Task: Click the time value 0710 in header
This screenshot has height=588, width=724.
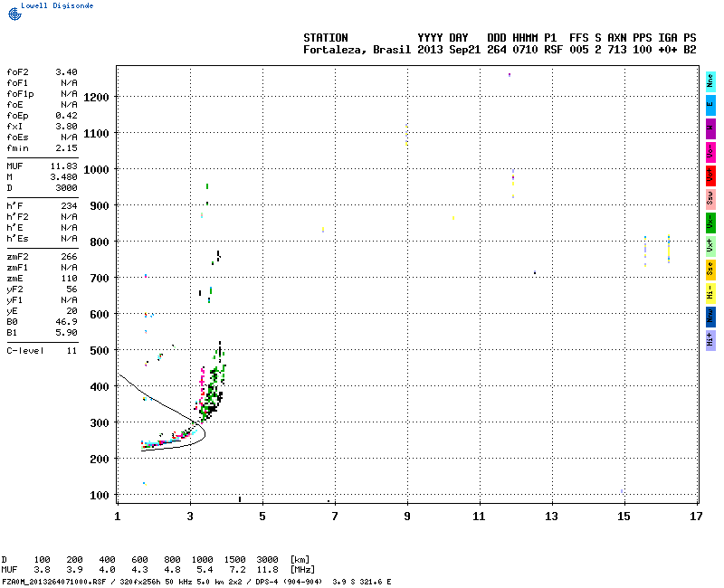Action: pyautogui.click(x=525, y=50)
